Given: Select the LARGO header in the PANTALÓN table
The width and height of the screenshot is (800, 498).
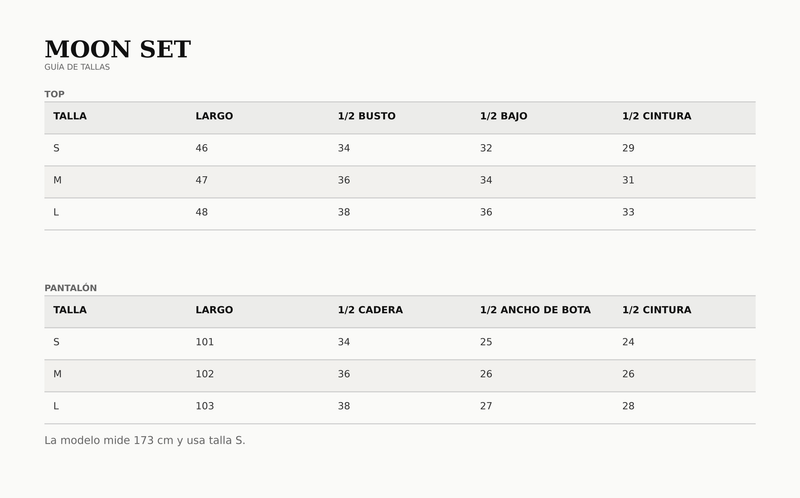Looking at the screenshot, I should click(x=214, y=310).
